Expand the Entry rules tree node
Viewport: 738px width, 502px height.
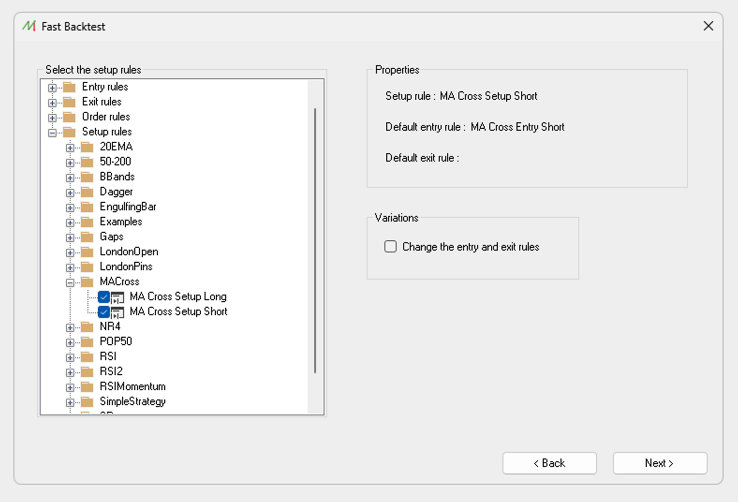tap(52, 87)
